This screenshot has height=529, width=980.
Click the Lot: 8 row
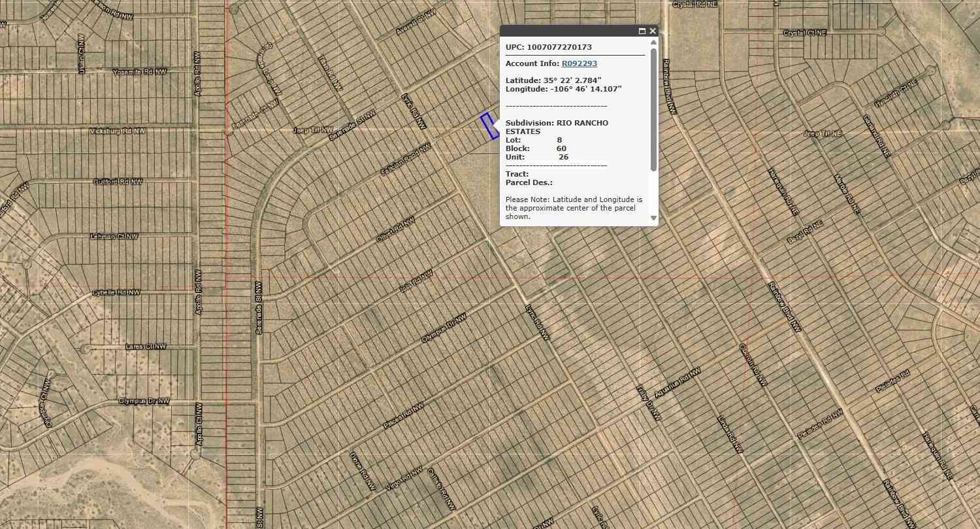(x=534, y=140)
